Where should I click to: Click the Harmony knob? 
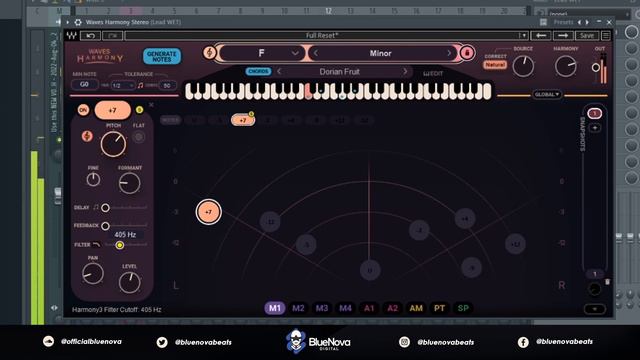tap(565, 66)
